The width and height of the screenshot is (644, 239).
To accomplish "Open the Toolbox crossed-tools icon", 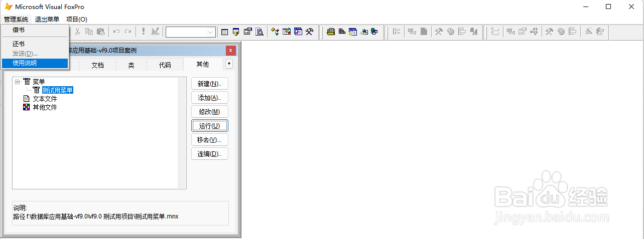I will click(310, 32).
